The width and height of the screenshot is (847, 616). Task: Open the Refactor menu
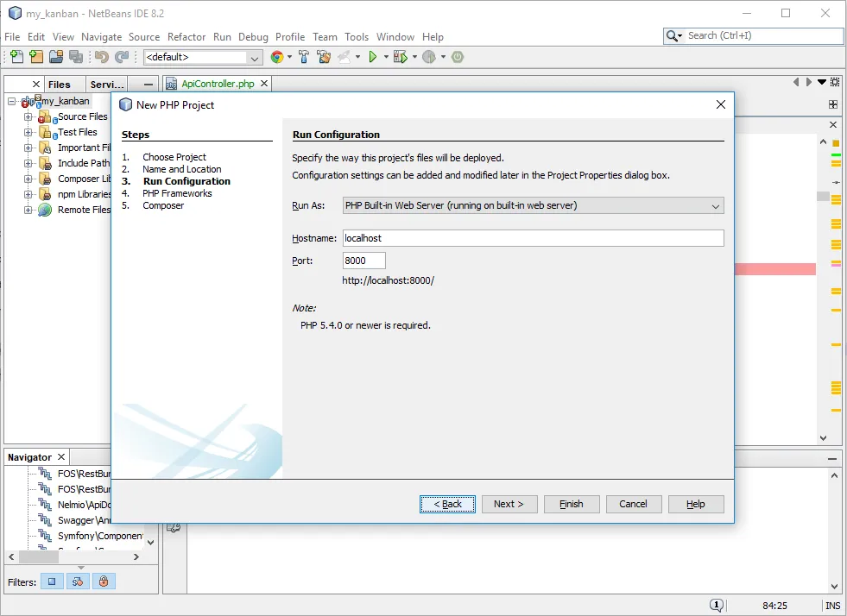point(186,37)
